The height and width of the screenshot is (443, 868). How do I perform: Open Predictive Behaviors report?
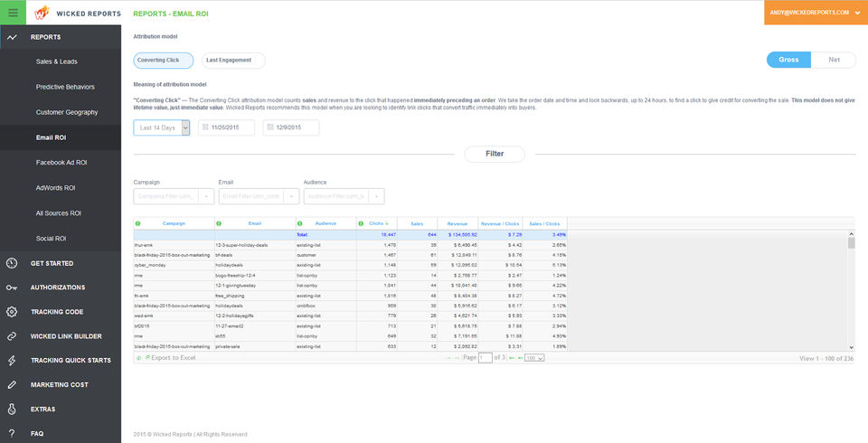pos(65,87)
